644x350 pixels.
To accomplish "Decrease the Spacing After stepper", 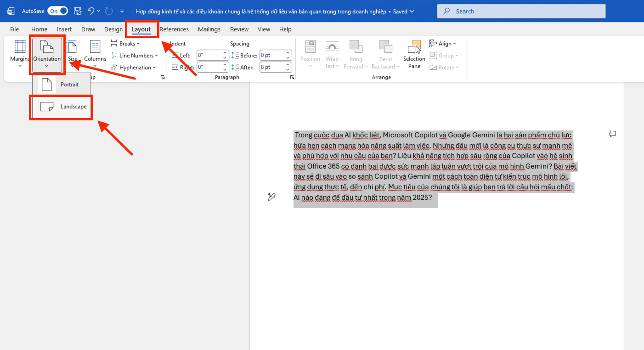I will (288, 70).
